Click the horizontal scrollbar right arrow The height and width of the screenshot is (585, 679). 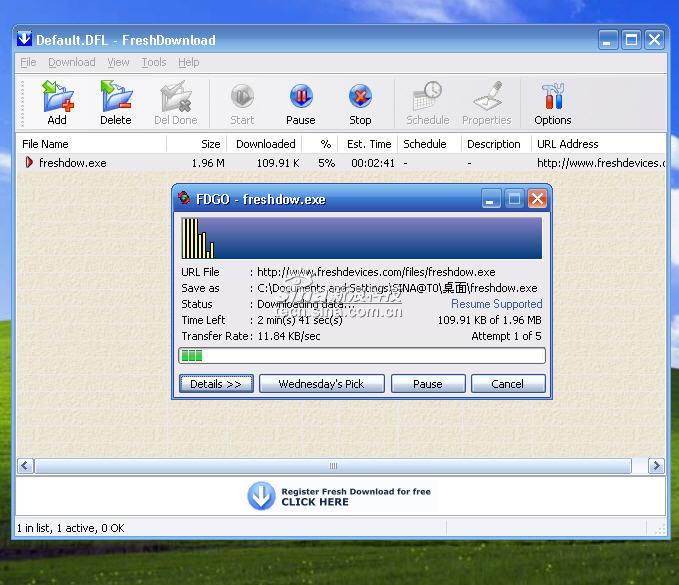[x=656, y=466]
